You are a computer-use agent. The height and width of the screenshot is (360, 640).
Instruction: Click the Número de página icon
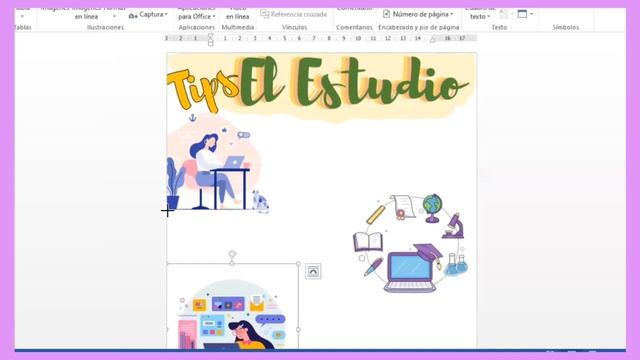(386, 14)
